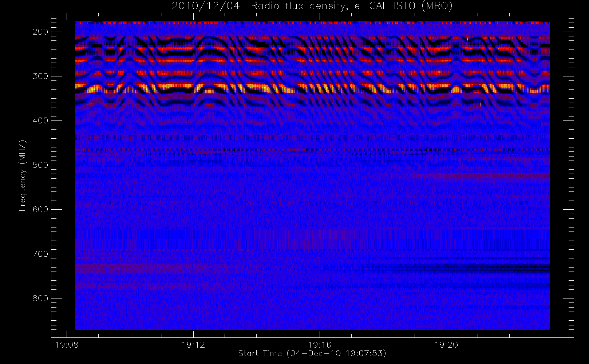This screenshot has width=589, height=364.
Task: Click the 300 frequency tick label
Action: point(40,76)
